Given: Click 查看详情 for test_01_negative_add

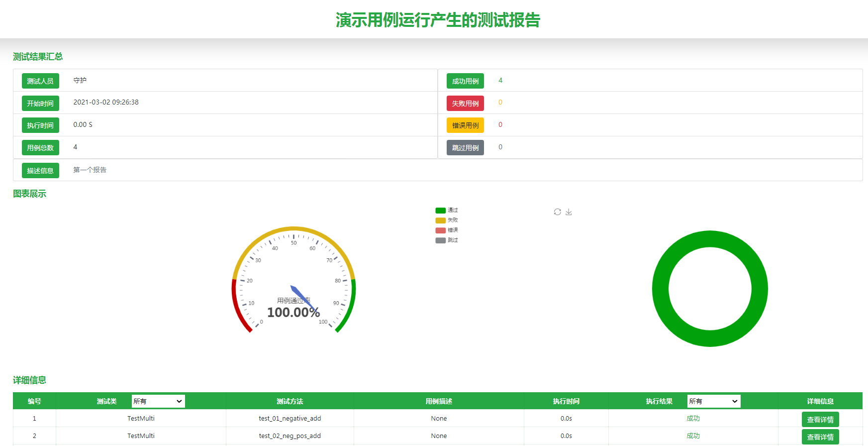Looking at the screenshot, I should 820,420.
